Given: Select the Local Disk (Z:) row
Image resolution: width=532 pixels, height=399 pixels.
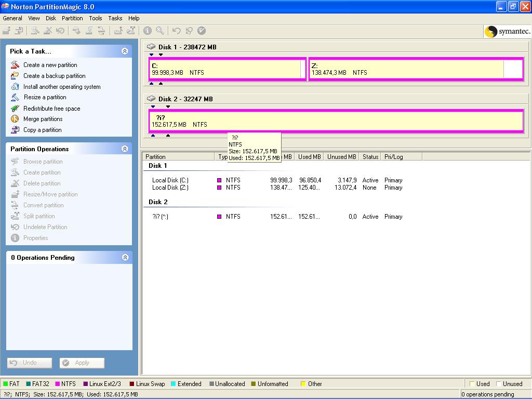Looking at the screenshot, I should 277,188.
